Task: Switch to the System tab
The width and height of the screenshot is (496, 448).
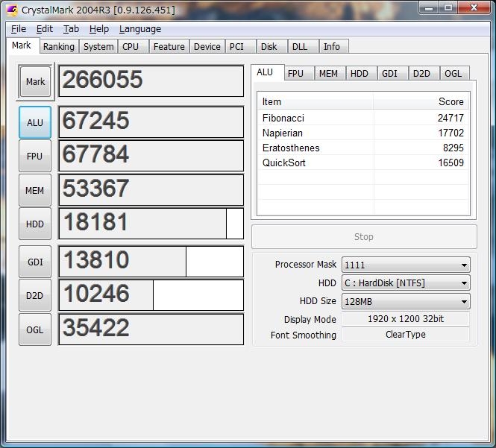Action: pos(98,46)
